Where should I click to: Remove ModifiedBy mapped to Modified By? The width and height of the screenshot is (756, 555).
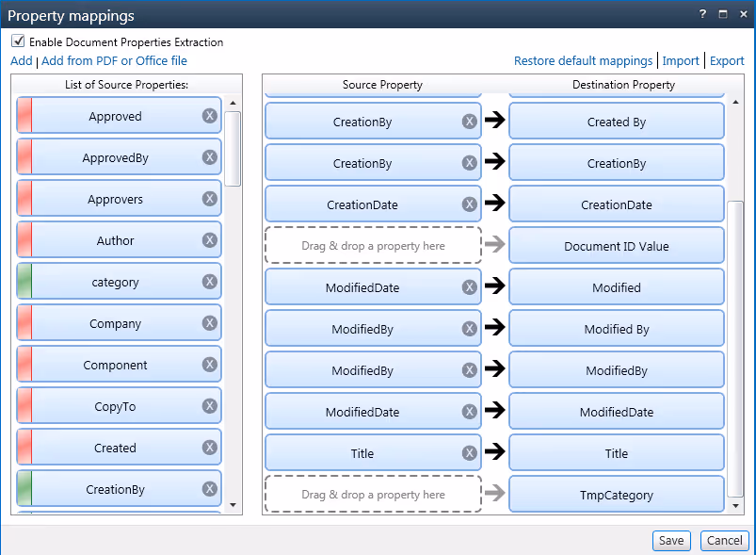(x=469, y=328)
